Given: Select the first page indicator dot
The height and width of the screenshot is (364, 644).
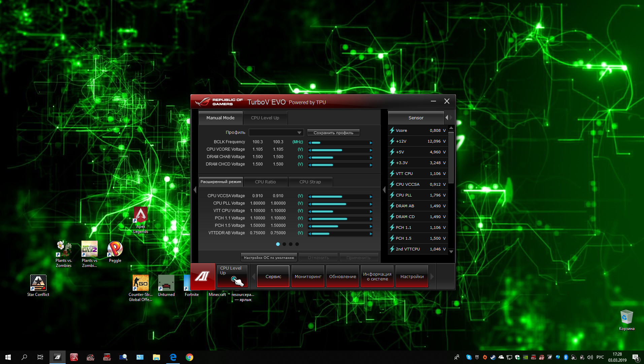Looking at the screenshot, I should (x=278, y=244).
